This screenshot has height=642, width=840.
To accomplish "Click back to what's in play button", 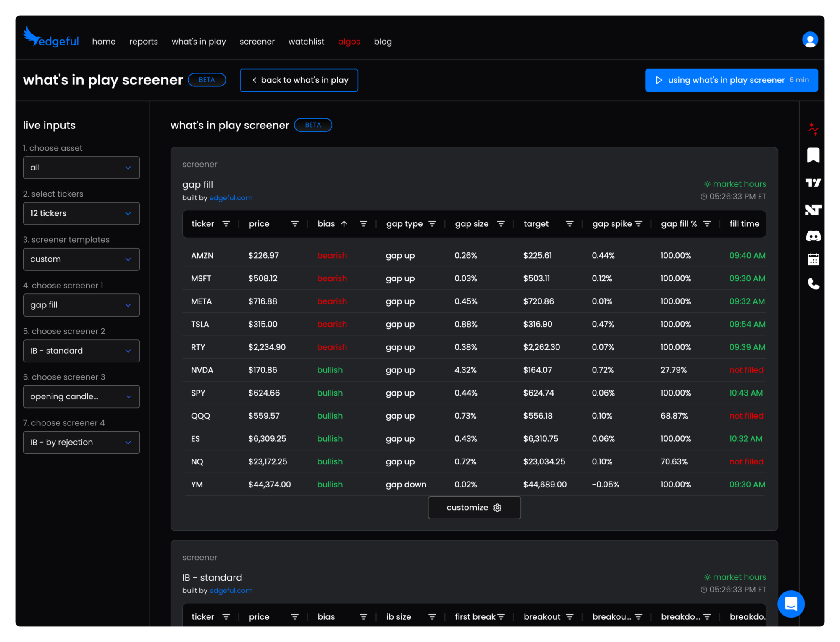I will [299, 80].
